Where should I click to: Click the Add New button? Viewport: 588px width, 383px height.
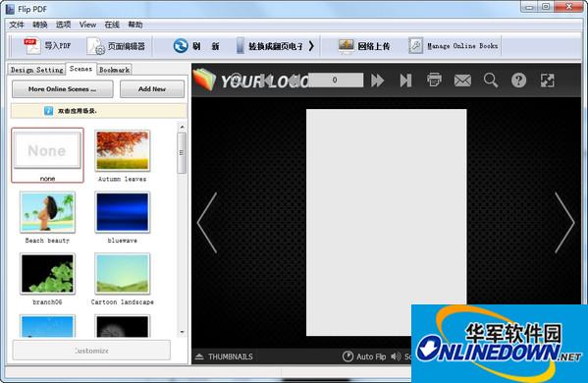click(x=152, y=89)
